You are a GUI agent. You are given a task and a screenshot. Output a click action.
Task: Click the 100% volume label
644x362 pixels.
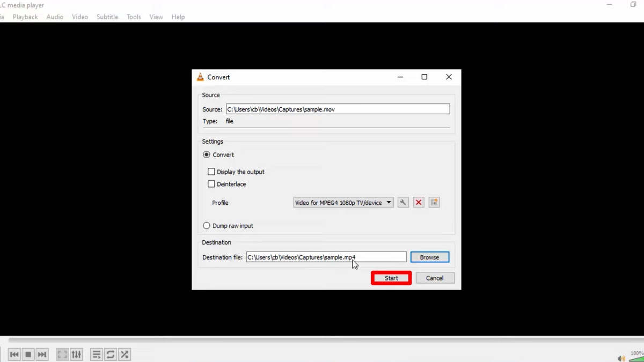point(637,353)
